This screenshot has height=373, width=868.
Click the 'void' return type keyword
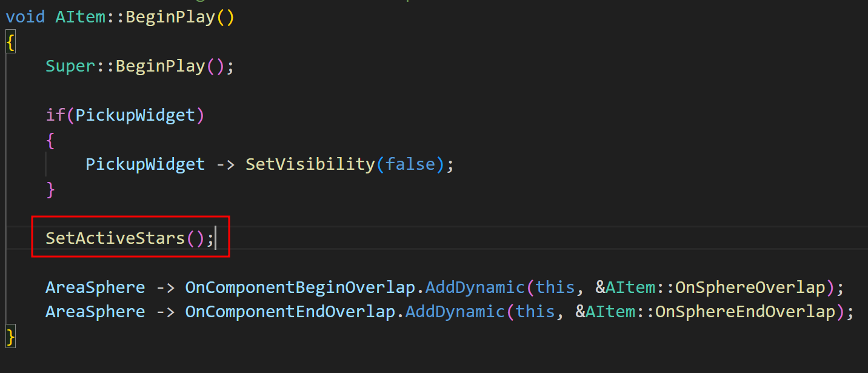[25, 16]
